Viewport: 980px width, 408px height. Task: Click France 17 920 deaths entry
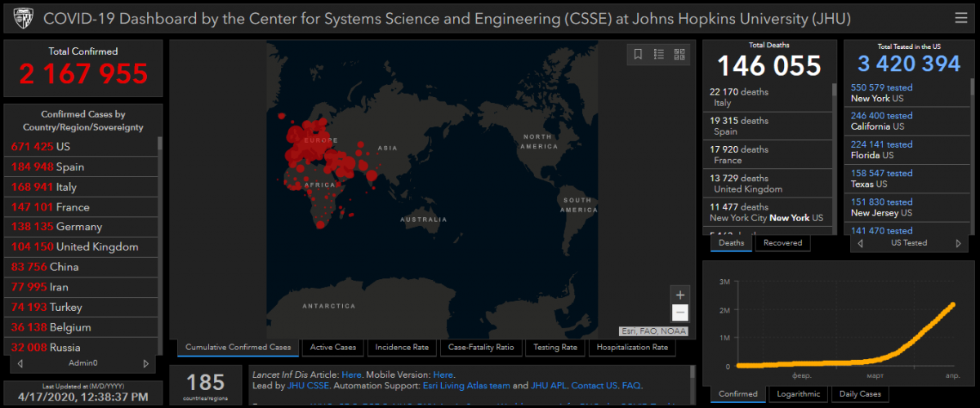768,155
